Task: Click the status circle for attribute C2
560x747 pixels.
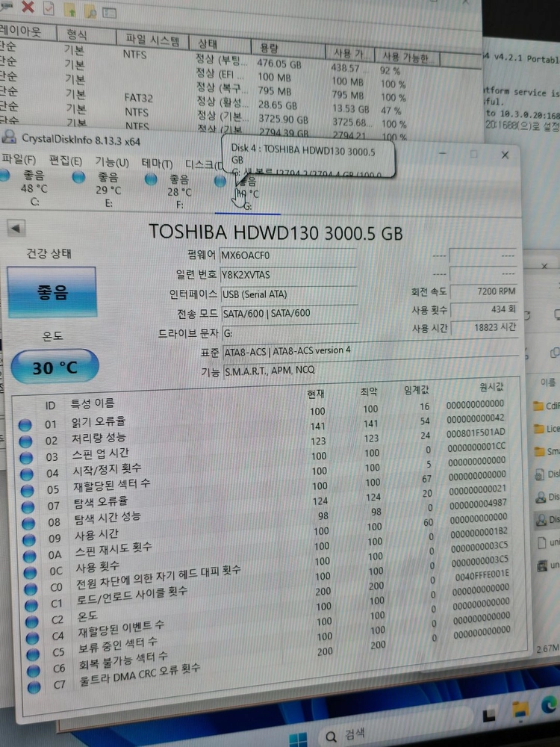Action: point(32,622)
